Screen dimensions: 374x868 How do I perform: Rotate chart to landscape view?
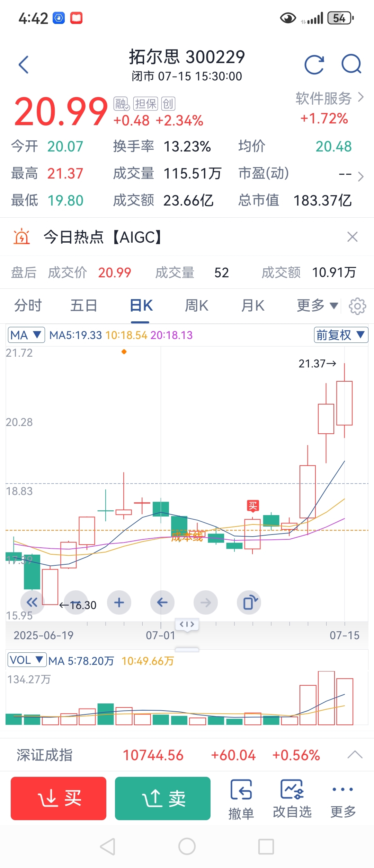tap(249, 602)
